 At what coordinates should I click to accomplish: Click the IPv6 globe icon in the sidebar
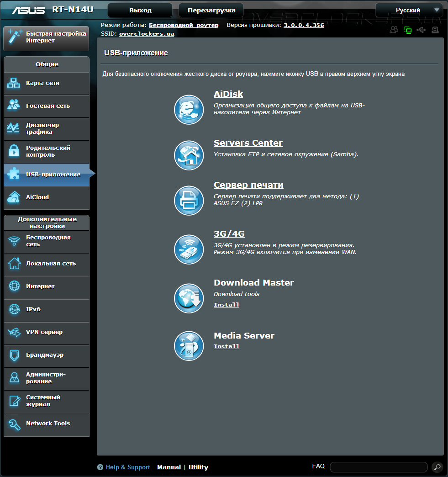click(x=14, y=309)
